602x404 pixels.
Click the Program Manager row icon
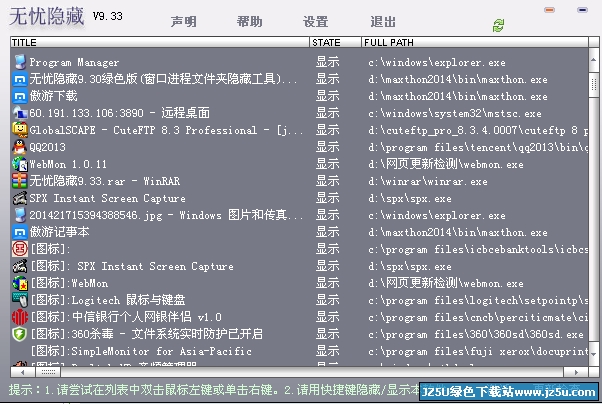pyautogui.click(x=20, y=62)
